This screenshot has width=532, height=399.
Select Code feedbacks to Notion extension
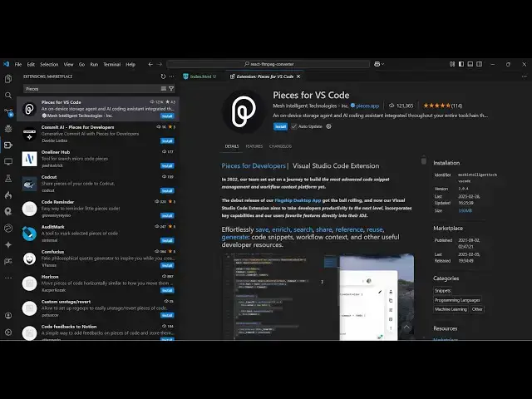pos(98,331)
